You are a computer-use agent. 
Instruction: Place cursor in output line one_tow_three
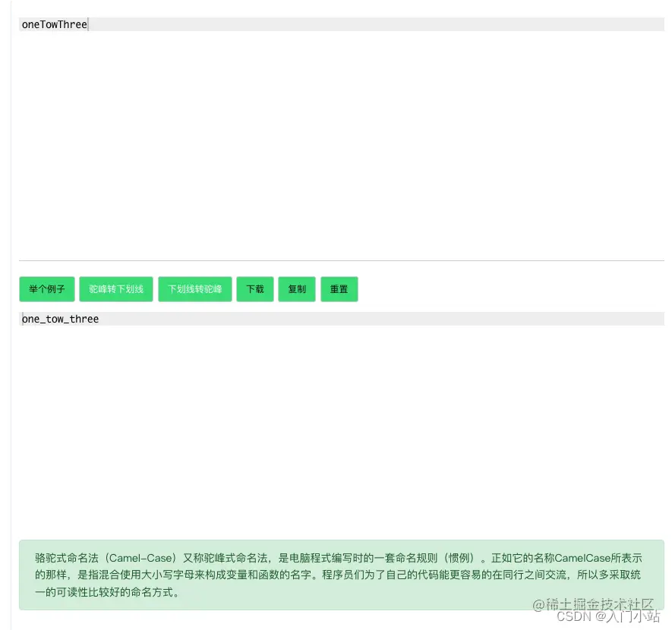342,319
